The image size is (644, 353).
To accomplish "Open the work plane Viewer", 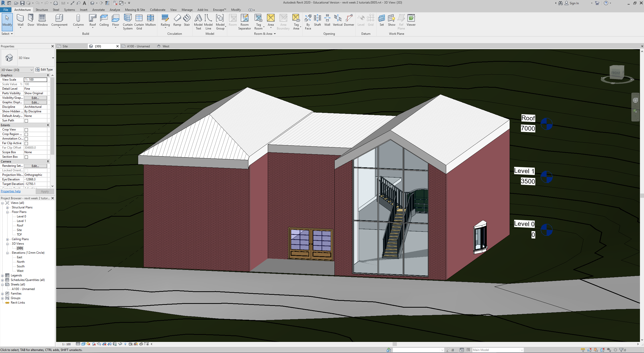I will pos(411,20).
